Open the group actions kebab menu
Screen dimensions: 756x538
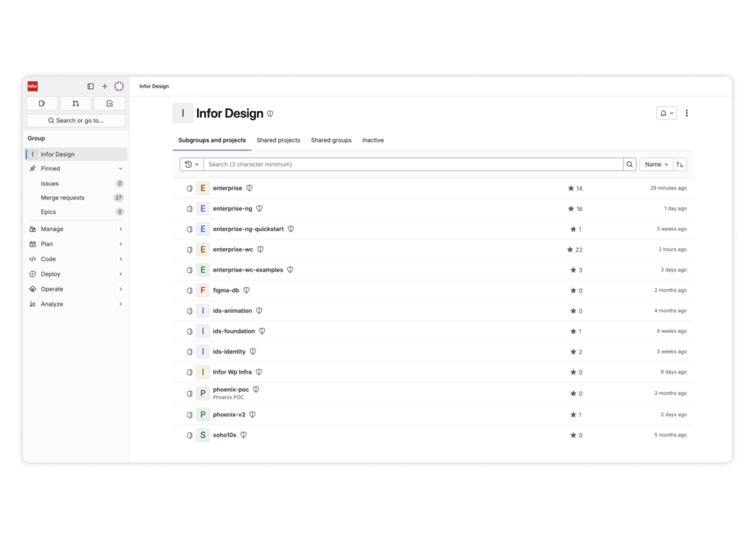687,114
